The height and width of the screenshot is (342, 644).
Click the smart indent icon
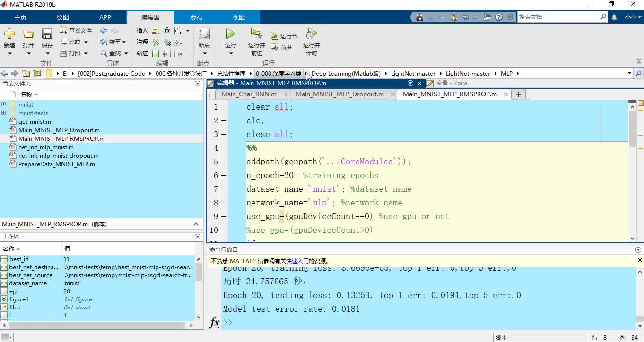[x=155, y=53]
